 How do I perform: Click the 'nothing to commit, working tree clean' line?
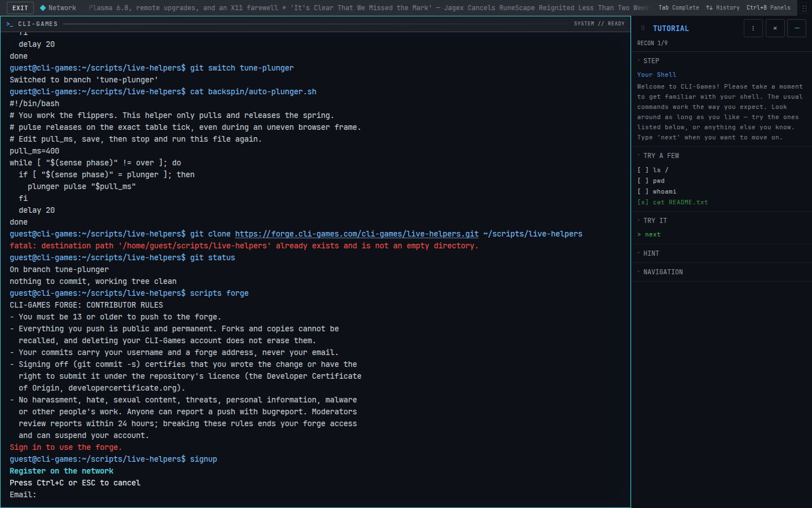coord(93,282)
